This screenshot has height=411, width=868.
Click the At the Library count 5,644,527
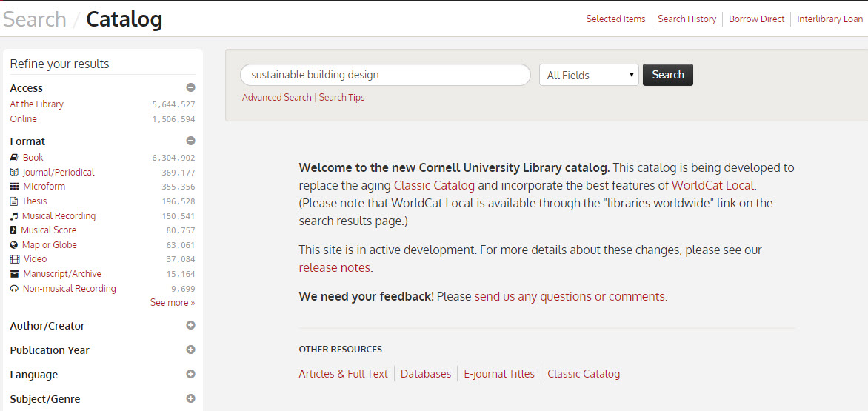point(173,104)
